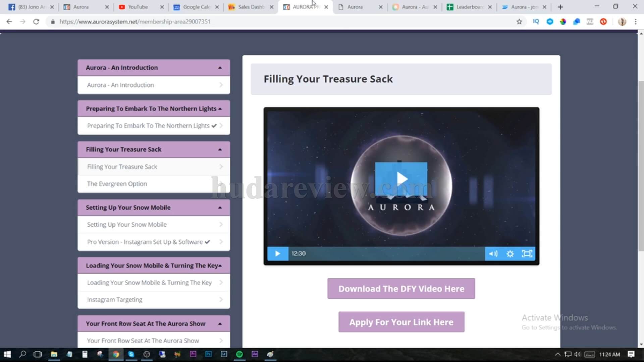Click the chevron arrow on The Evergreen Option row
Viewport: 644px width, 362px height.
[x=221, y=184]
